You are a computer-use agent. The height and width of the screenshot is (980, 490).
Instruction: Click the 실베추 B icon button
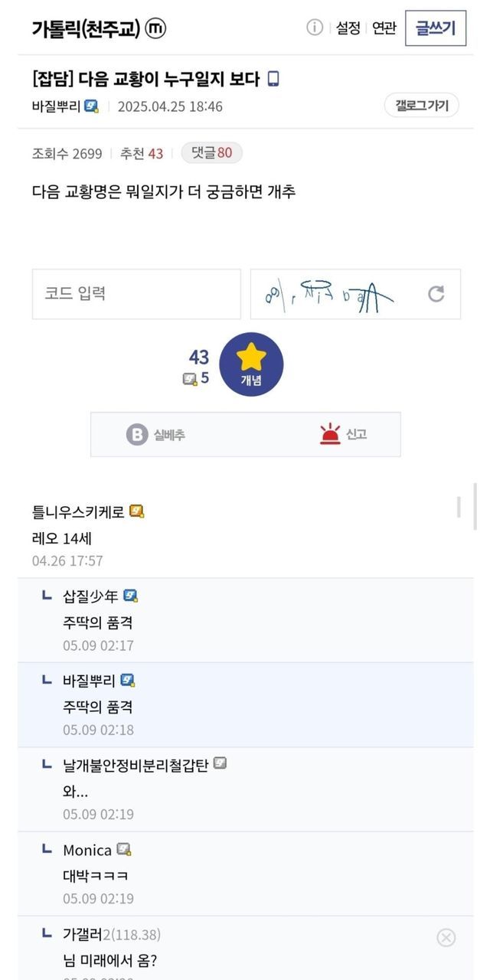point(136,435)
